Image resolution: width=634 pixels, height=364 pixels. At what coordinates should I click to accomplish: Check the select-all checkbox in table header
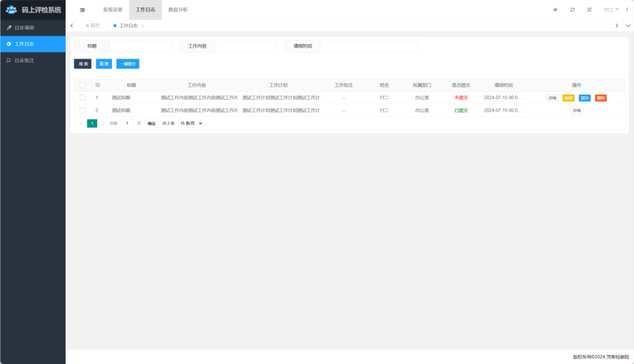click(x=82, y=85)
